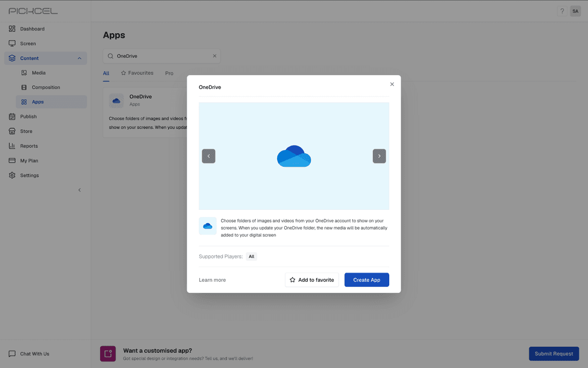Switch to the Pro tab
The height and width of the screenshot is (368, 588).
coord(169,73)
